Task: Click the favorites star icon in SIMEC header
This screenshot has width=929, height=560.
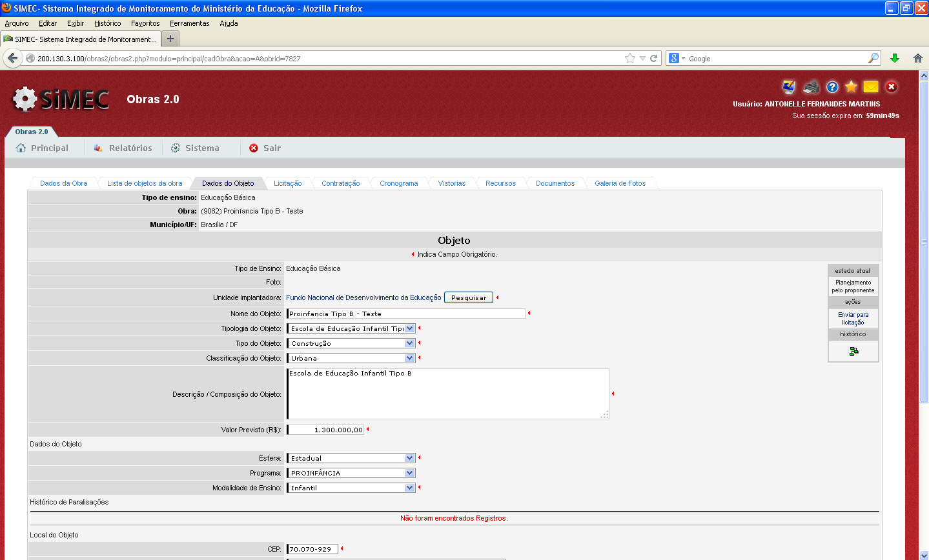Action: click(x=851, y=86)
